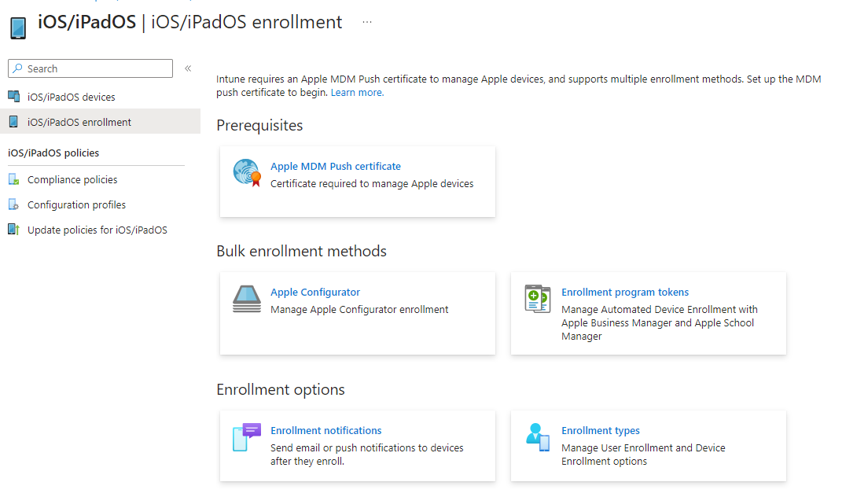
Task: Open the ellipsis menu next to page title
Action: [x=366, y=22]
